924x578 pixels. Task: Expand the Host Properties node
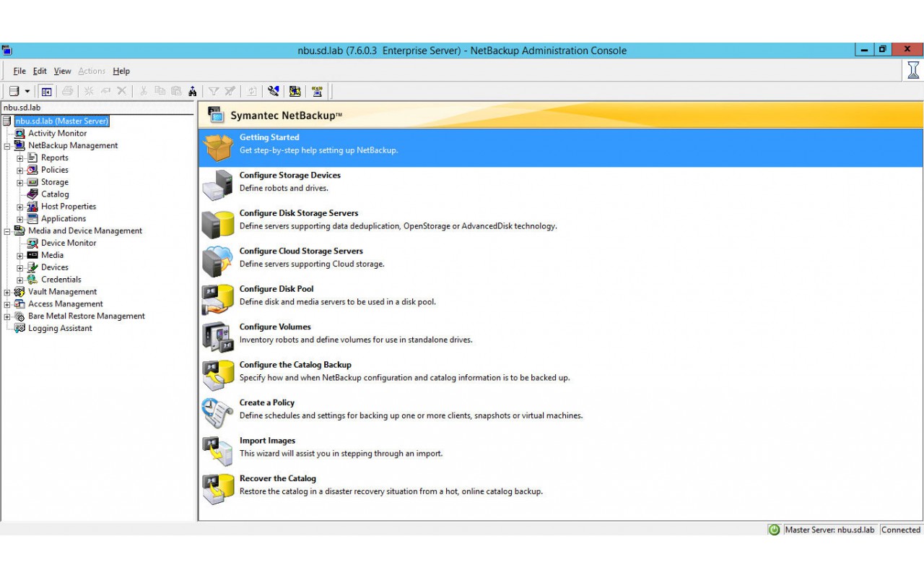click(x=20, y=207)
